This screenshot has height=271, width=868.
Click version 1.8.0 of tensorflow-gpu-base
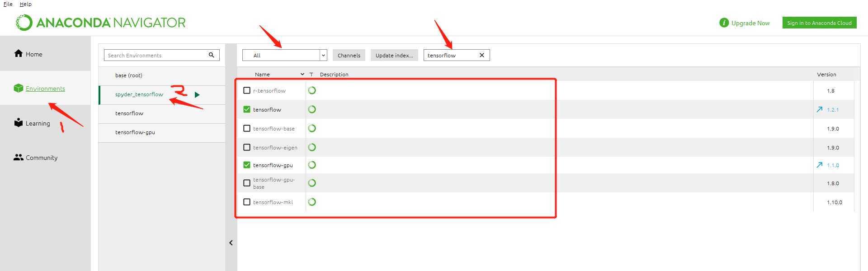point(833,183)
